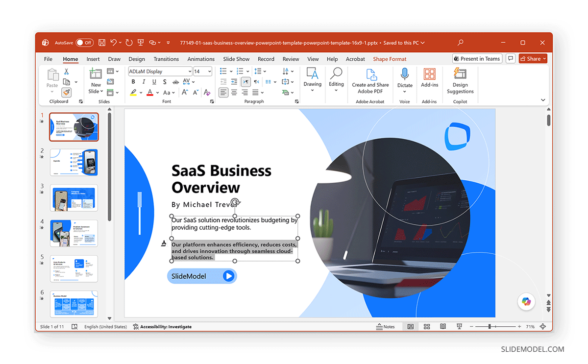Click Present in Teams button

pos(477,59)
